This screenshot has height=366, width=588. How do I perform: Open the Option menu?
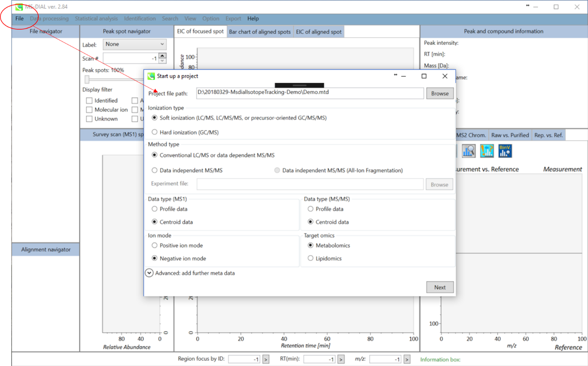click(211, 18)
